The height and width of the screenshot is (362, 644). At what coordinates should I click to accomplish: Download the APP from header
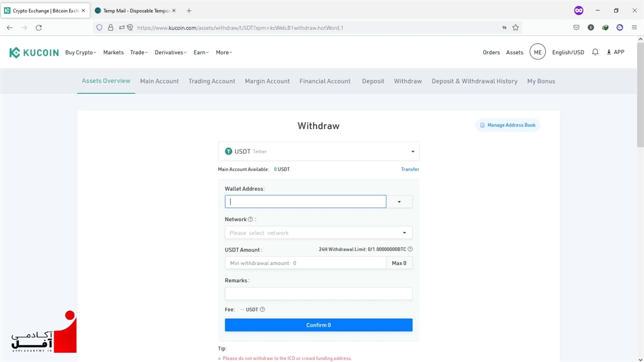coord(615,52)
